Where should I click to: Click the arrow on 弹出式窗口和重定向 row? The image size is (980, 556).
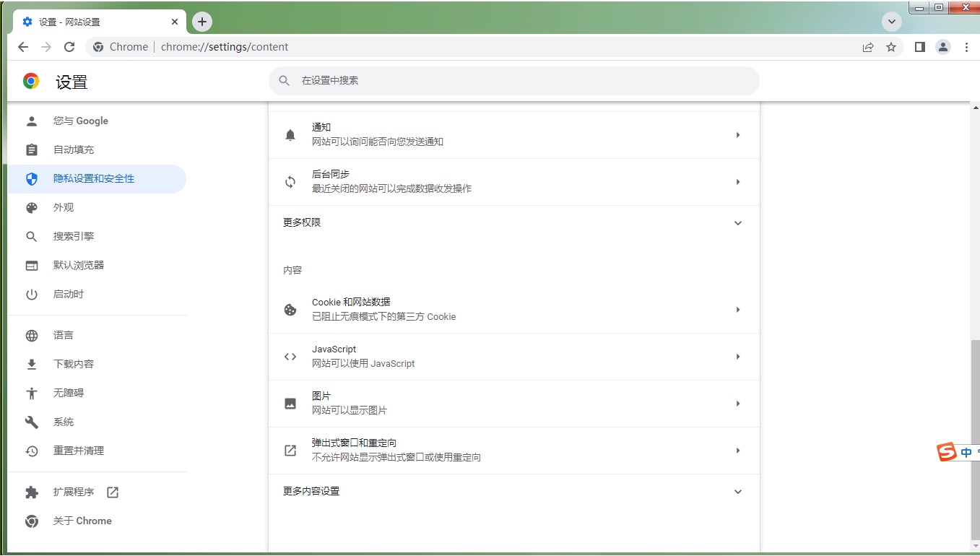tap(738, 451)
